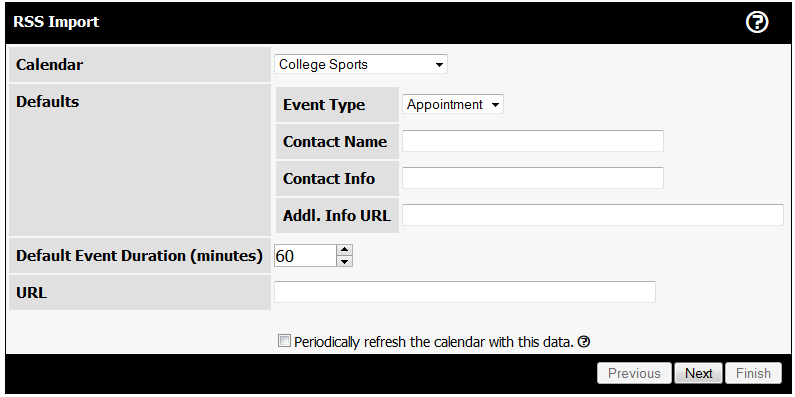Click the Periodically refresh label text
The image size is (795, 397).
pyautogui.click(x=433, y=342)
